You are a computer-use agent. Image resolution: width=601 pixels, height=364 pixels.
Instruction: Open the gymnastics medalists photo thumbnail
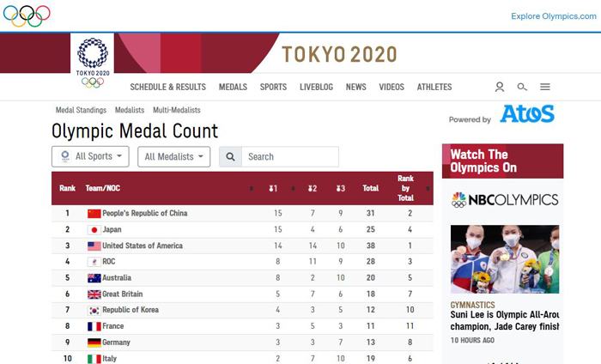(505, 259)
